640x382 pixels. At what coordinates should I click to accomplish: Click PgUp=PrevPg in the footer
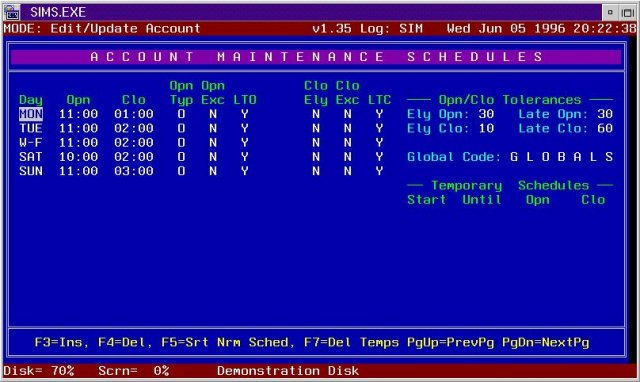(x=451, y=342)
